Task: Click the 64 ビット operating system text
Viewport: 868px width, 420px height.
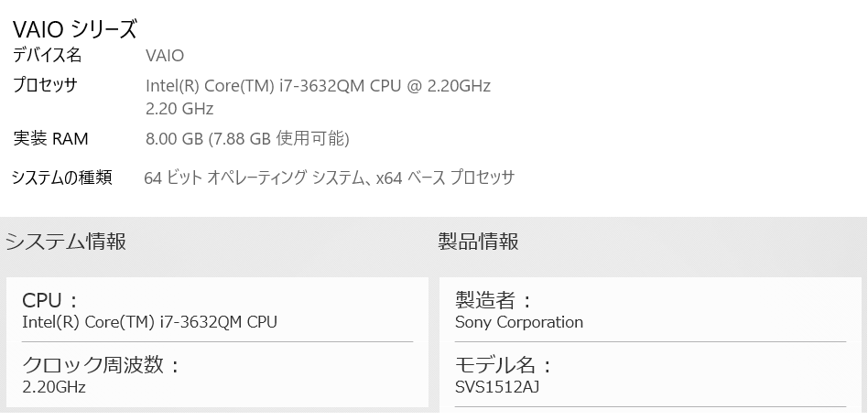Action: tap(329, 178)
